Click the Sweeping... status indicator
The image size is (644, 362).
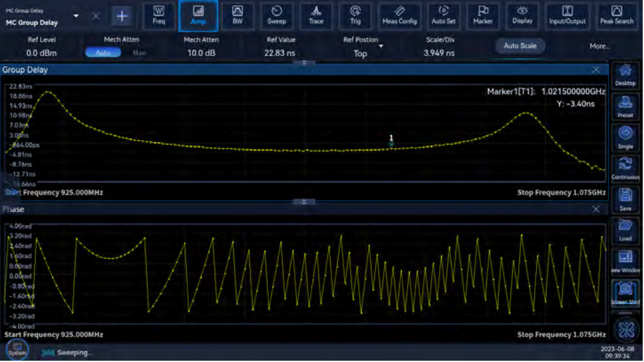[67, 352]
